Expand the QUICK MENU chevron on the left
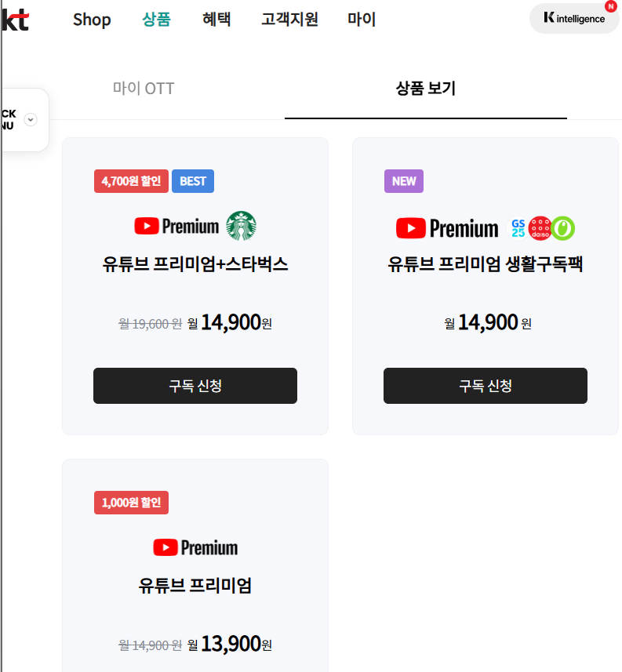This screenshot has height=672, width=622. point(30,119)
